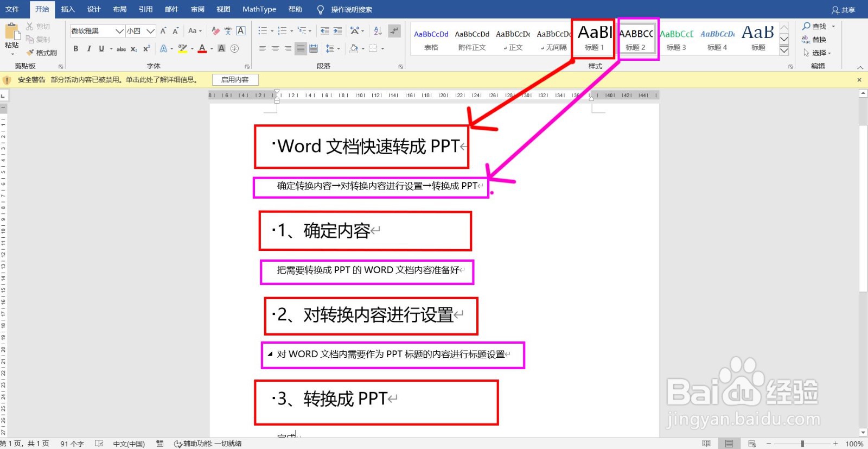Open 查找 find tool in editing group
Screen dimensions: 868x449
[814, 26]
